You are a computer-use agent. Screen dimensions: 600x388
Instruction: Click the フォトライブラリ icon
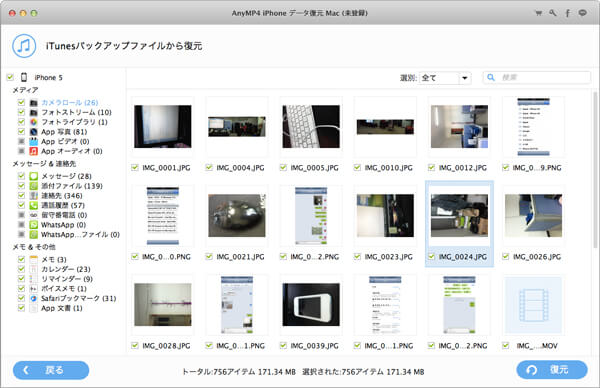click(x=34, y=122)
